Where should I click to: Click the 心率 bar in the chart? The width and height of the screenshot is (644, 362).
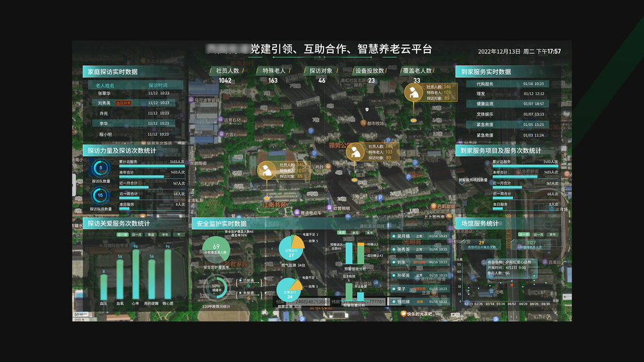pos(136,274)
